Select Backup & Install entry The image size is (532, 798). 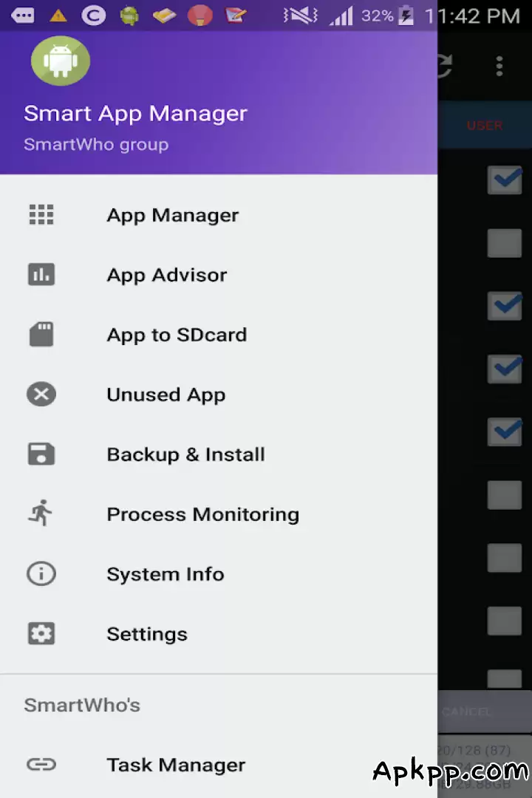point(219,454)
